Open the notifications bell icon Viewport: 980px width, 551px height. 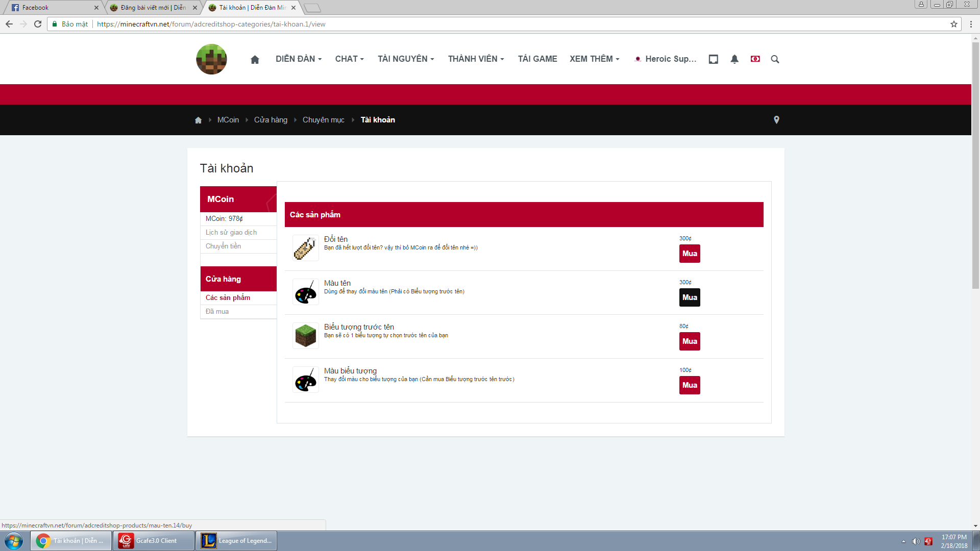click(x=734, y=59)
